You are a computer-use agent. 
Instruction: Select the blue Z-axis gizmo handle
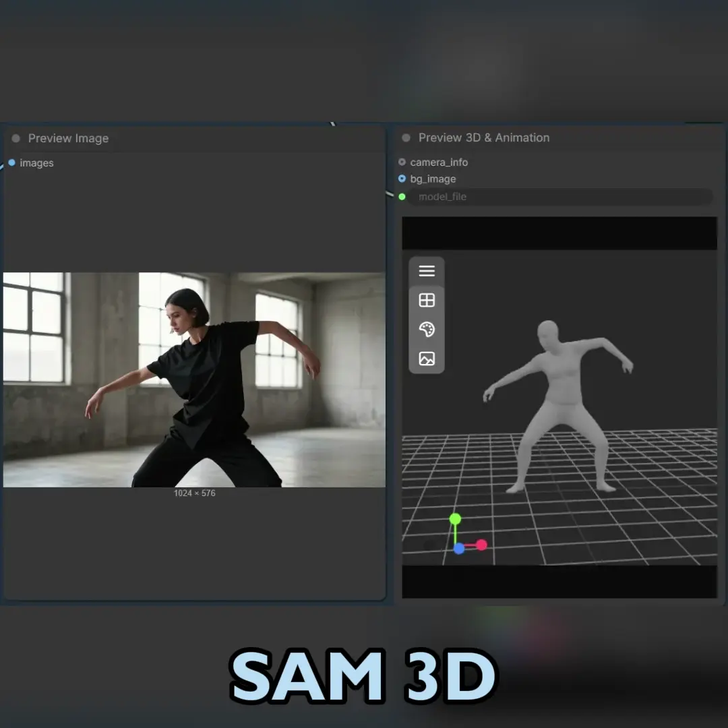(459, 548)
